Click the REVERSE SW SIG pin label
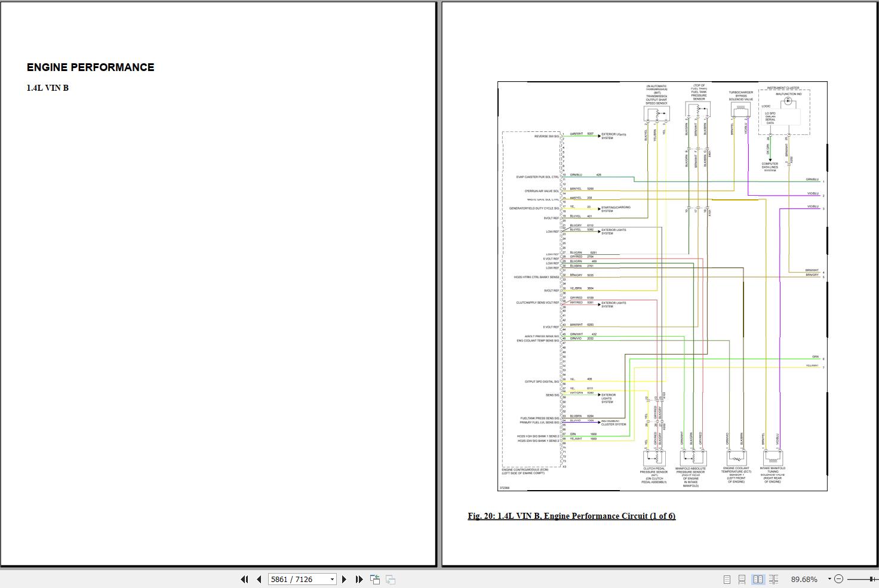The image size is (879, 588). tap(546, 137)
